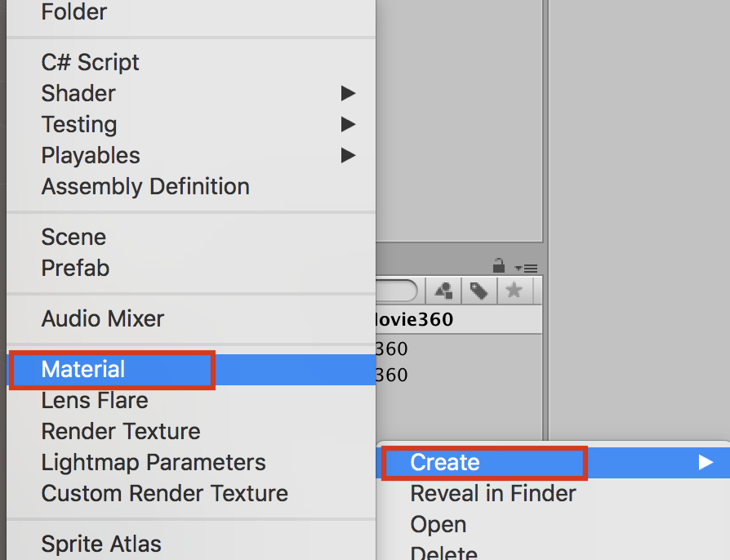Pick Prefab from the menu
730x560 pixels.
(75, 269)
